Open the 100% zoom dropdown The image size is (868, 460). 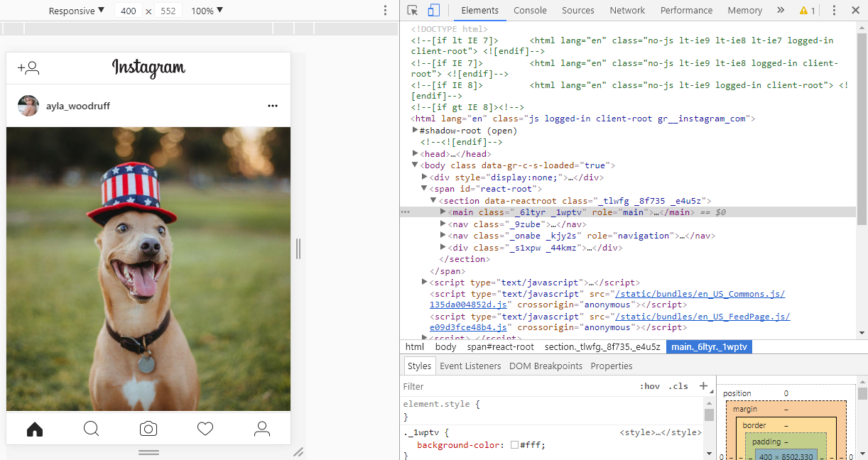click(207, 11)
